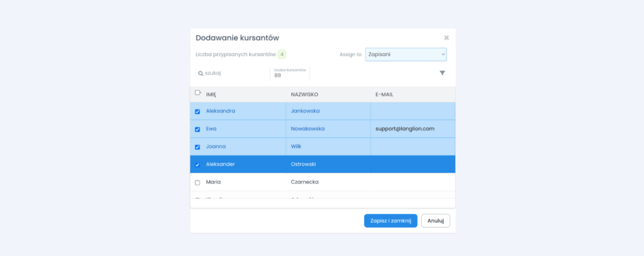Click the E-MAIL column header
The image size is (644, 256).
click(x=384, y=94)
